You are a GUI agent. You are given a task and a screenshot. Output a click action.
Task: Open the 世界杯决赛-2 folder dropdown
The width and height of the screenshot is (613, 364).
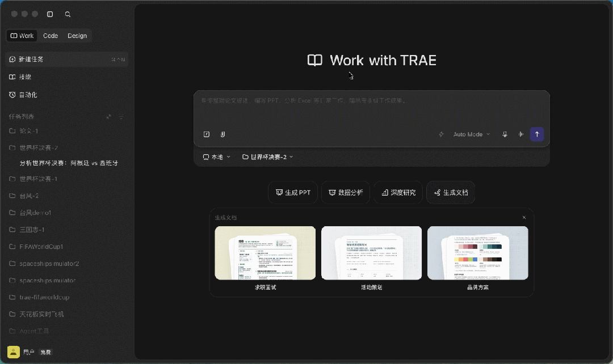268,157
